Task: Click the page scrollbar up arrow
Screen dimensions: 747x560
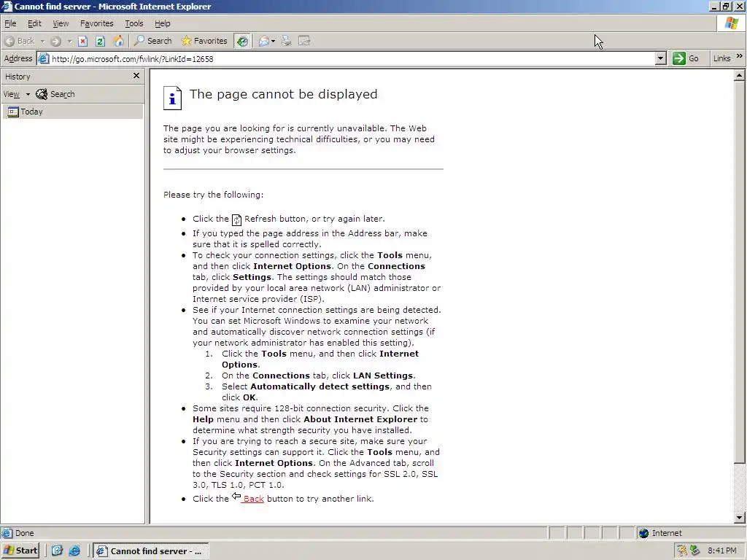Action: (739, 75)
